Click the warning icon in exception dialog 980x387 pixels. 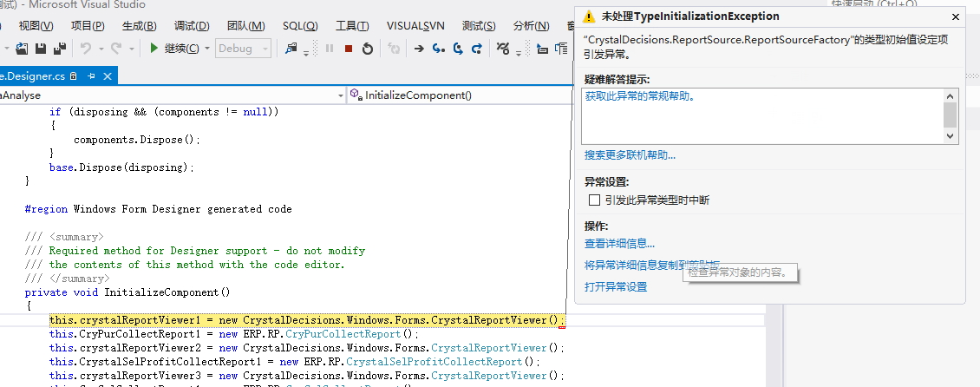[x=588, y=16]
